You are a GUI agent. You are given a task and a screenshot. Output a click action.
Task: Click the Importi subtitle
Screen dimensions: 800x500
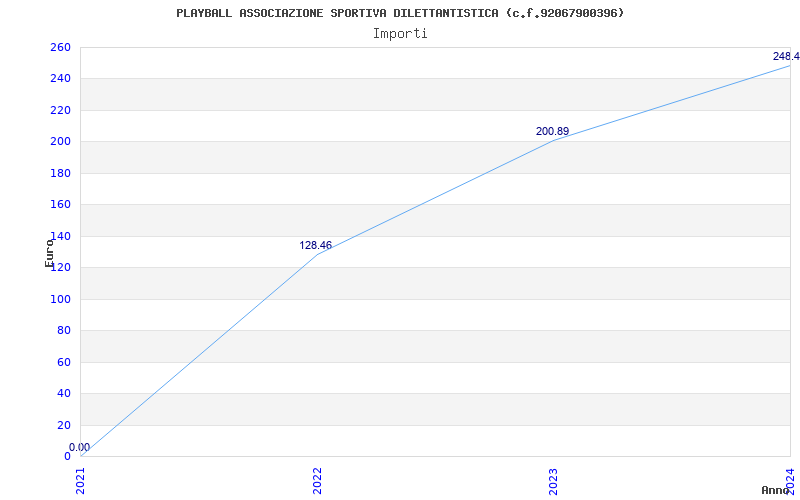(x=400, y=34)
